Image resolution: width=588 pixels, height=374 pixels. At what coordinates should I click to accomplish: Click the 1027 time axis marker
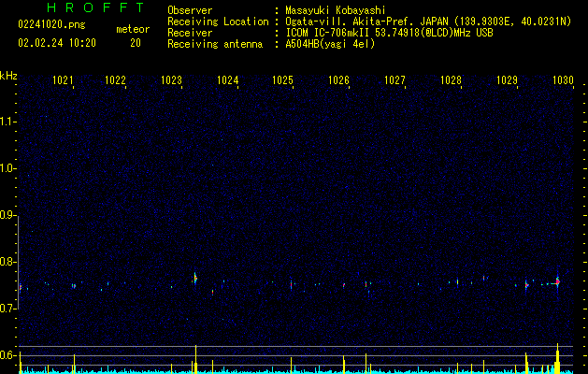coord(394,80)
